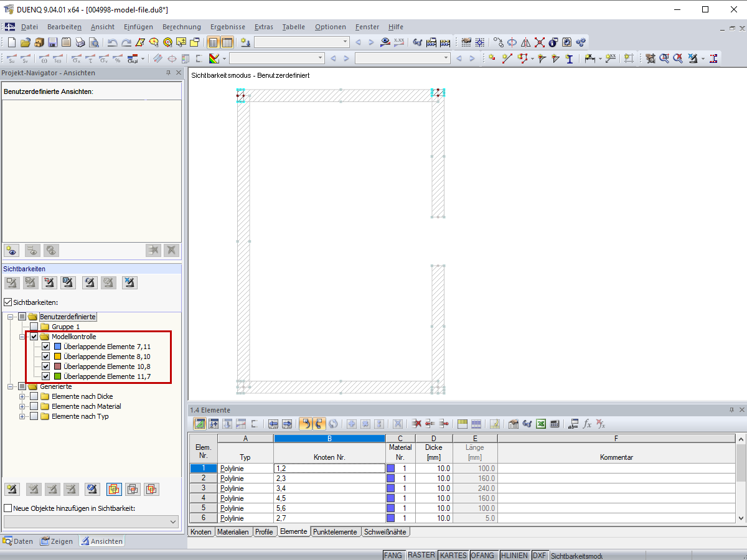Open the Ergebnisse menu
Image resolution: width=747 pixels, height=560 pixels.
tap(228, 27)
